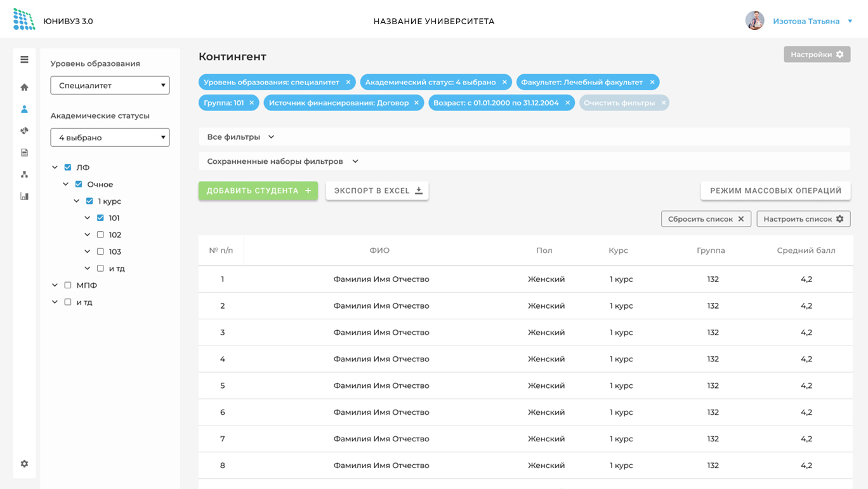Click average grade 4,2 in row 2

(x=806, y=306)
